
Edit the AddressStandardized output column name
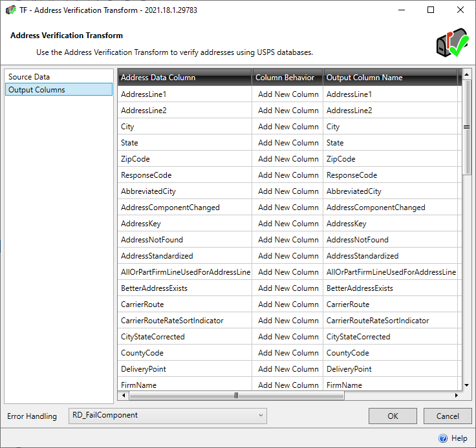coord(391,255)
